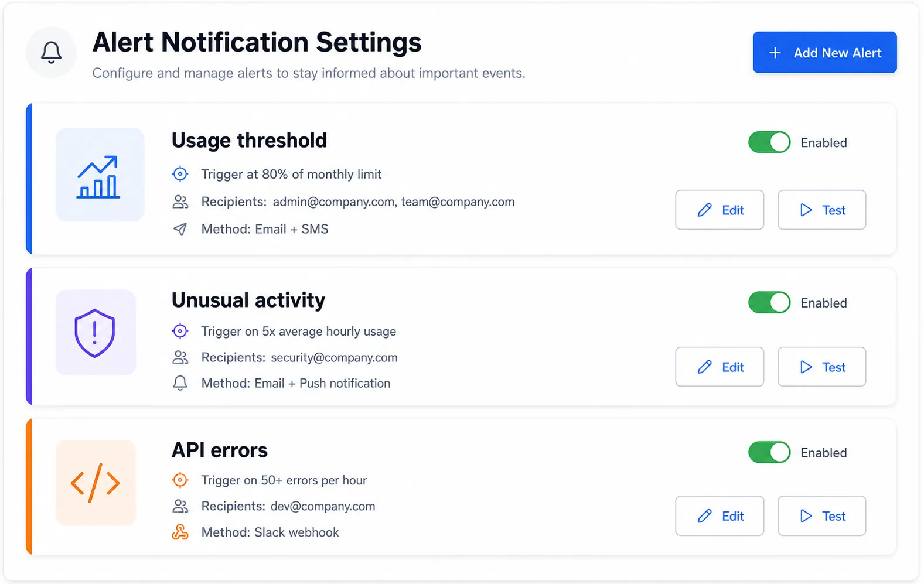Run a test for Unusual activity alert

click(821, 367)
